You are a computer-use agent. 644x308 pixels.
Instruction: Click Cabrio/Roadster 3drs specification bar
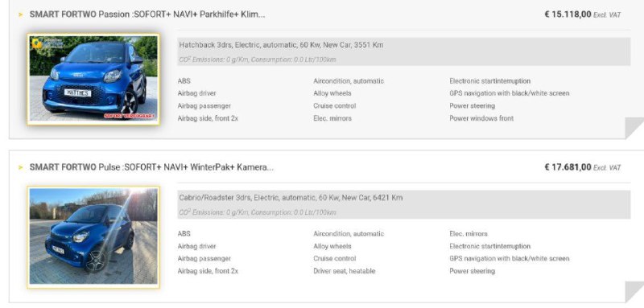point(404,204)
